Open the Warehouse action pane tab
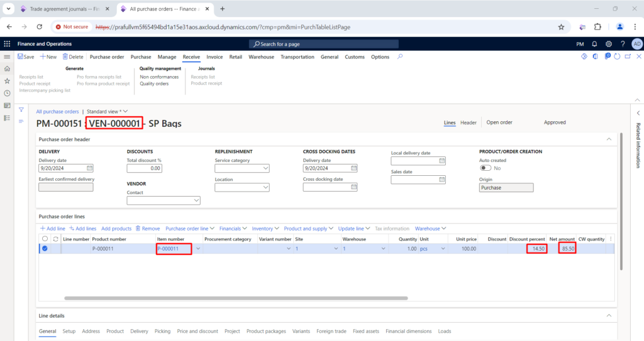The width and height of the screenshot is (644, 341). [261, 57]
